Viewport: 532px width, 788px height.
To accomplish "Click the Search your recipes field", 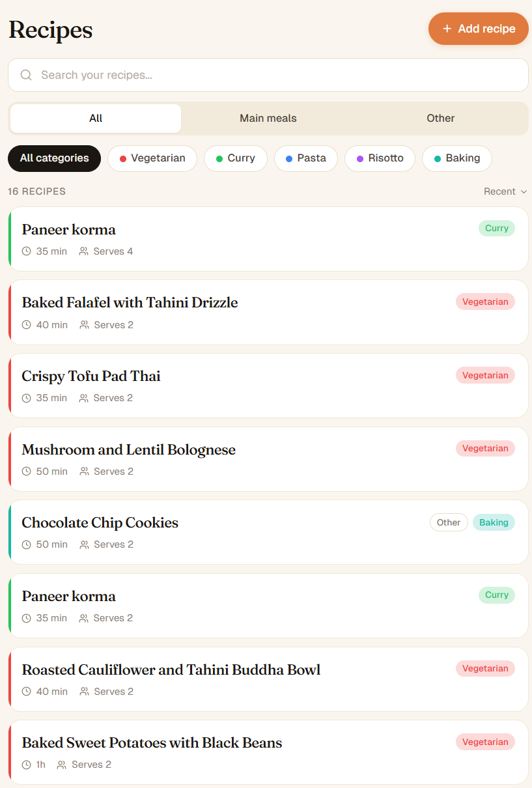I will (x=268, y=75).
